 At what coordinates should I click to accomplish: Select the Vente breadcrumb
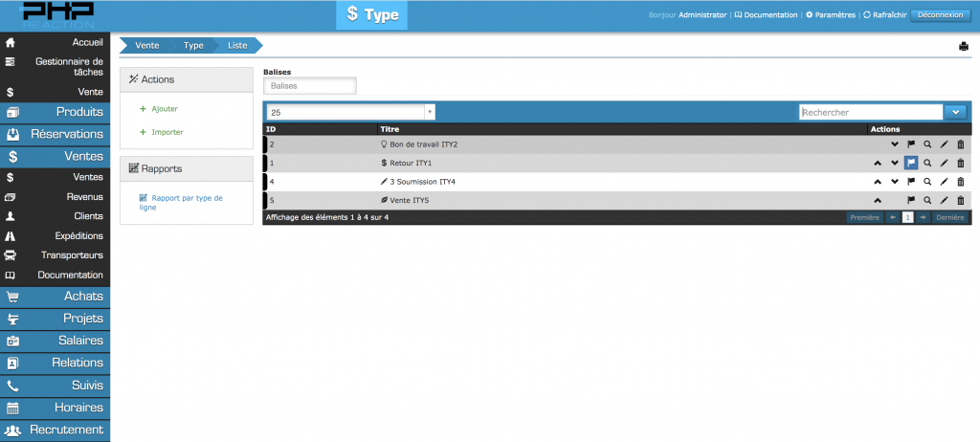click(146, 46)
